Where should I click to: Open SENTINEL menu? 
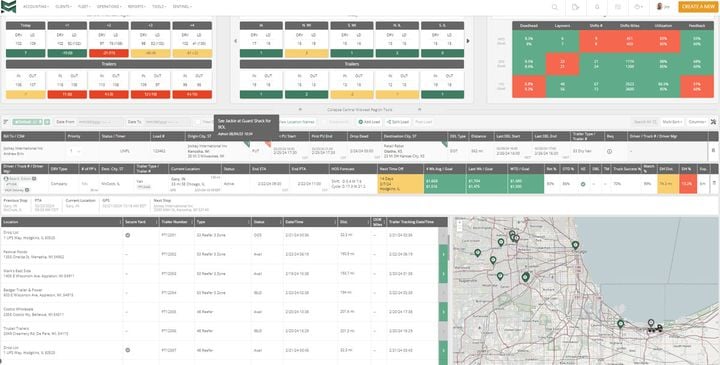tap(182, 7)
